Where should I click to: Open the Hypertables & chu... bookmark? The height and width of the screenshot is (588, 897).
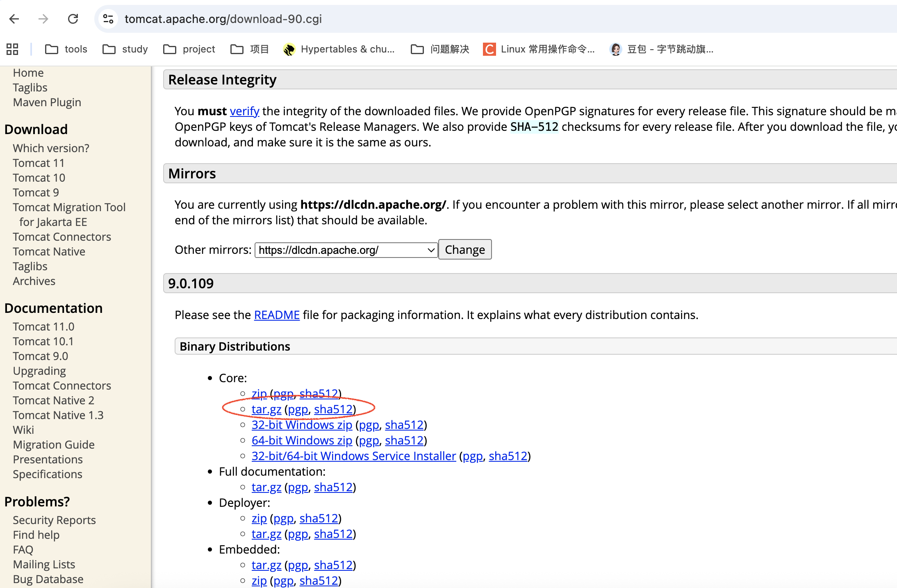[x=339, y=49]
